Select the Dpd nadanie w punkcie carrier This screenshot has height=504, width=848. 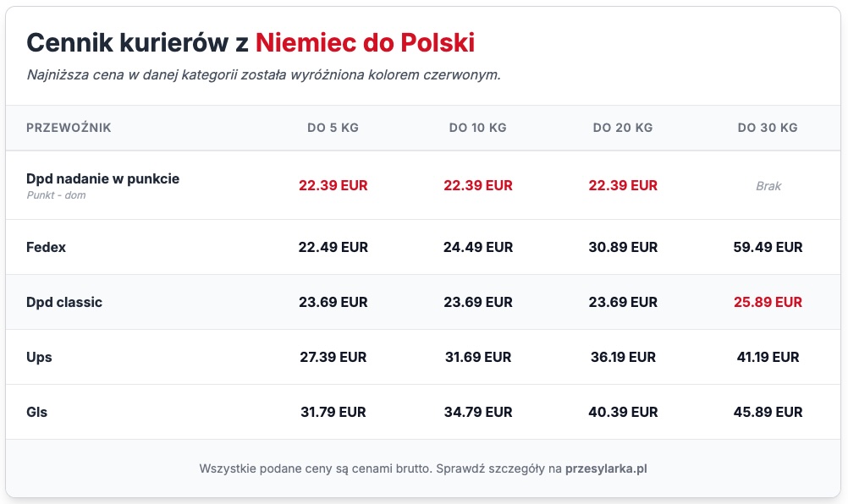102,178
